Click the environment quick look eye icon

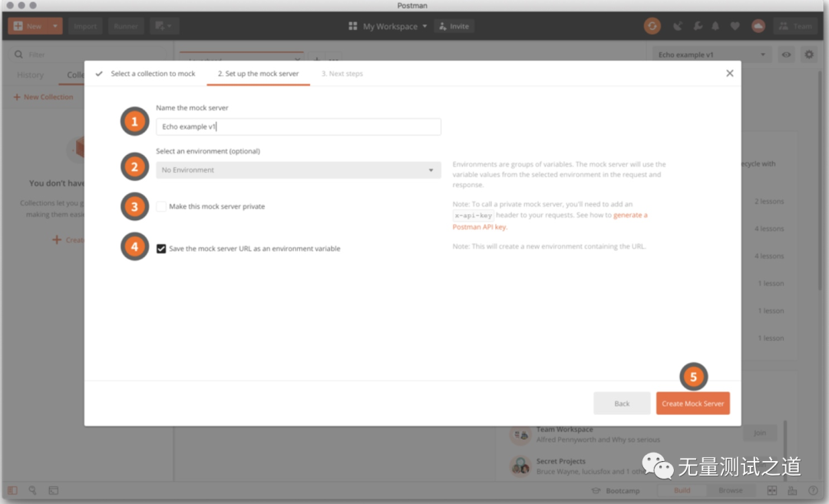[x=786, y=54]
